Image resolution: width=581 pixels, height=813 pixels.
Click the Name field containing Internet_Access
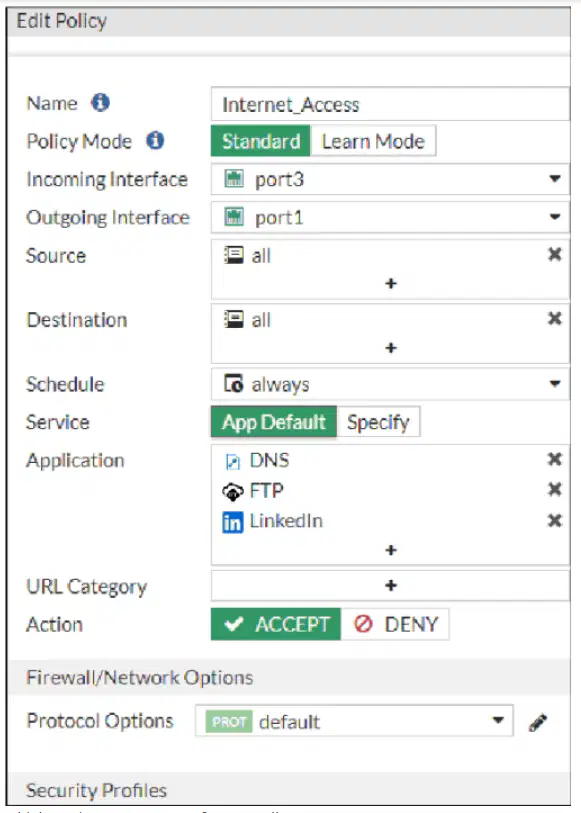(390, 104)
